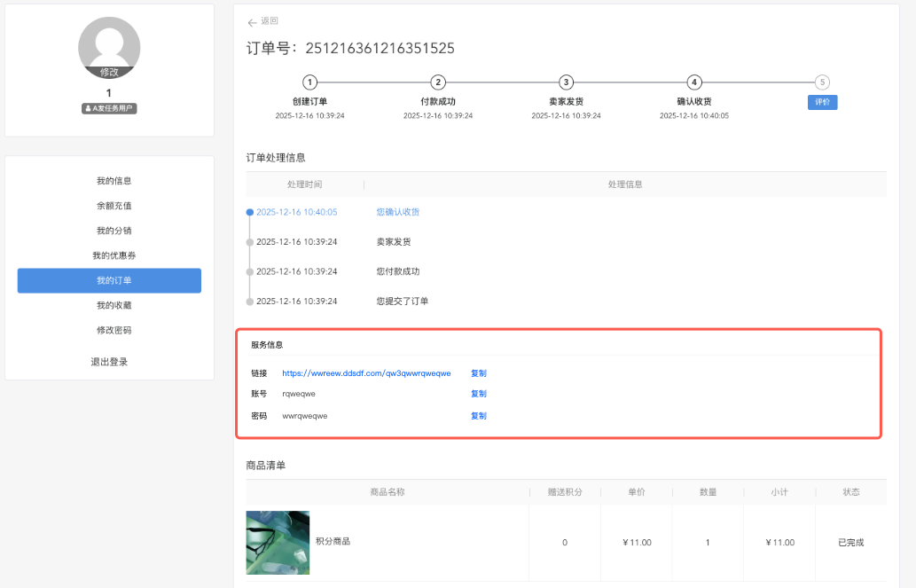The image size is (916, 588).
Task: Go to 余额充值 in the sidebar
Action: (114, 206)
